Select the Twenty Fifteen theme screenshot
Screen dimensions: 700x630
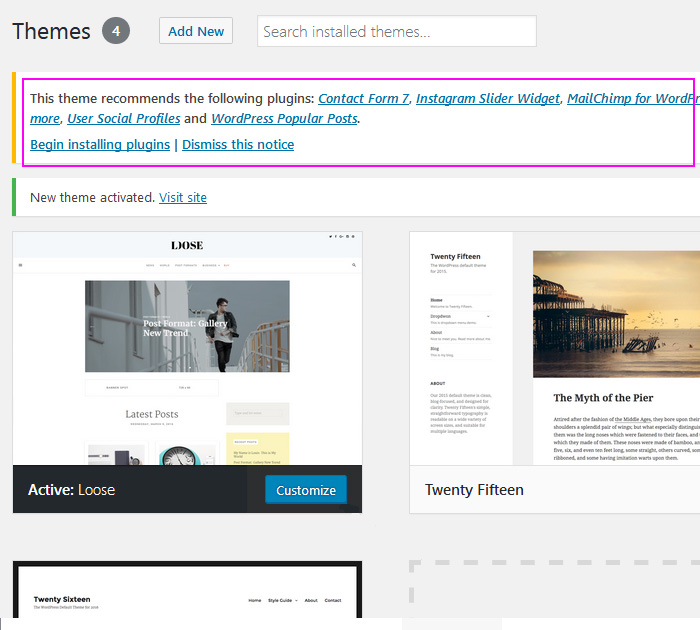(554, 348)
